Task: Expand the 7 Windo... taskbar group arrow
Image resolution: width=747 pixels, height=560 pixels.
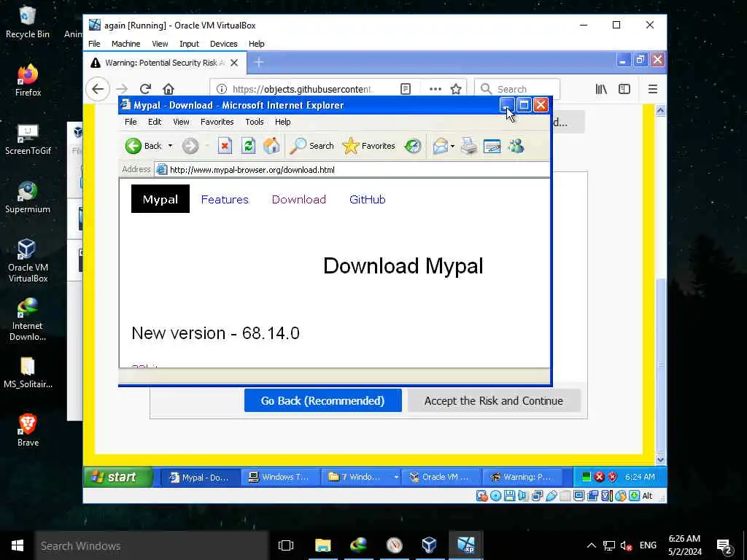Action: point(396,477)
